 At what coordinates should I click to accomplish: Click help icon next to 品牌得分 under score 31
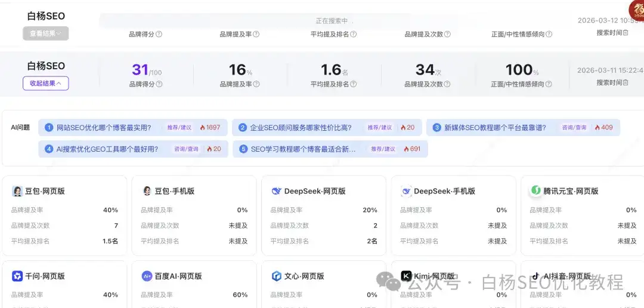[159, 84]
